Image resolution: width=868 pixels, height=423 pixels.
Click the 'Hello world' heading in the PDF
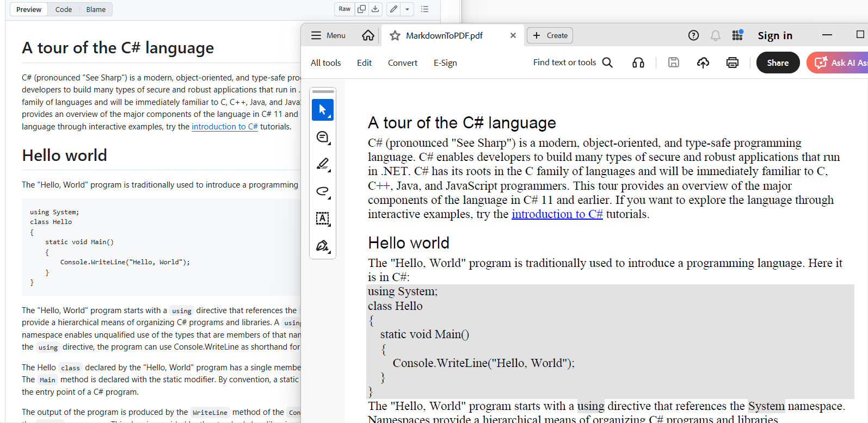point(409,243)
